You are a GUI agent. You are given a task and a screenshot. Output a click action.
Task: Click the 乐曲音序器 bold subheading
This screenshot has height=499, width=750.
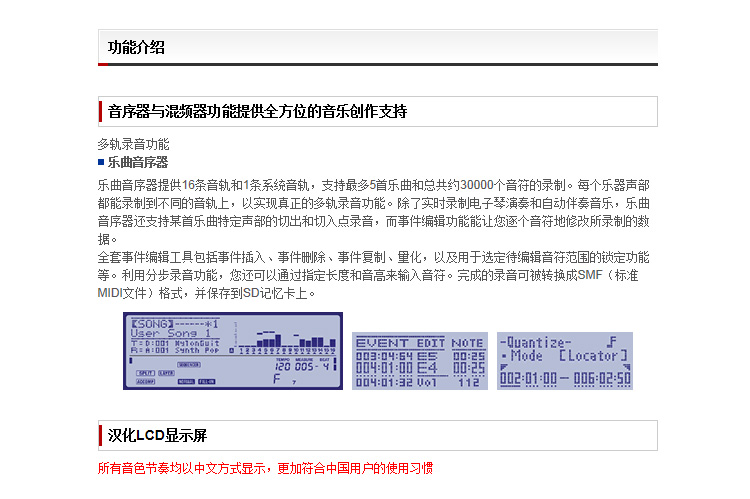pyautogui.click(x=138, y=162)
